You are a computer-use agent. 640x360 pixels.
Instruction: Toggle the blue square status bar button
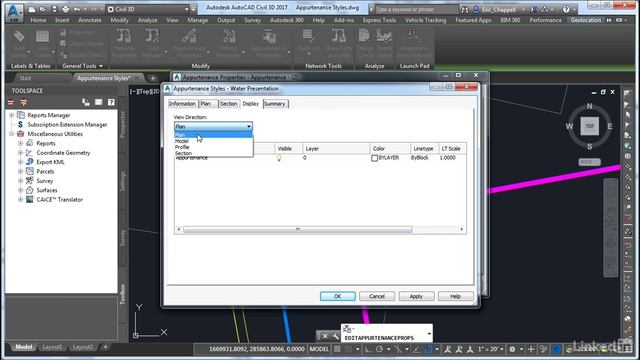click(428, 349)
